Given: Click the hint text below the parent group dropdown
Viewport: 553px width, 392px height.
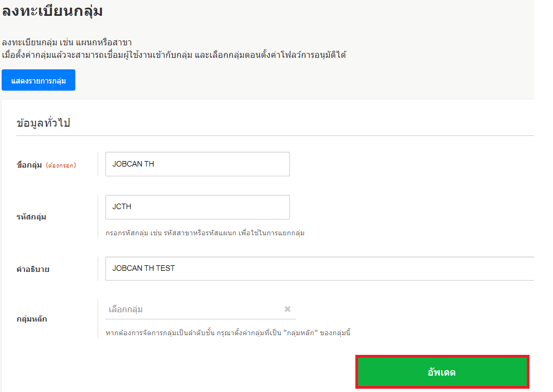Looking at the screenshot, I should (x=228, y=332).
